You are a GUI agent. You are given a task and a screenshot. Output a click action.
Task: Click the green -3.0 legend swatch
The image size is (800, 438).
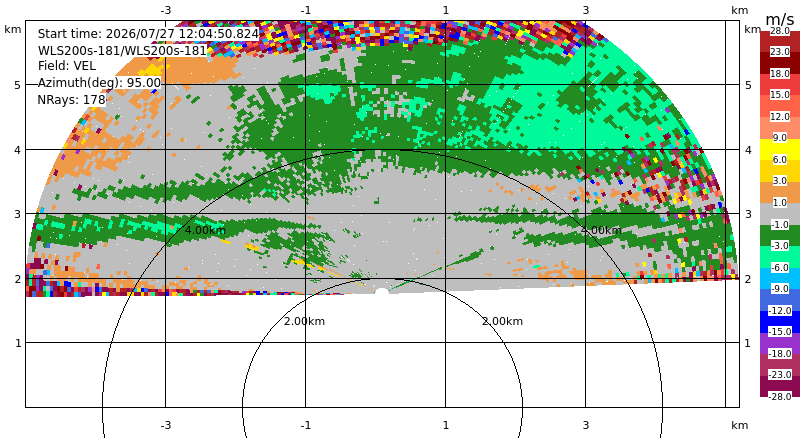(x=780, y=235)
